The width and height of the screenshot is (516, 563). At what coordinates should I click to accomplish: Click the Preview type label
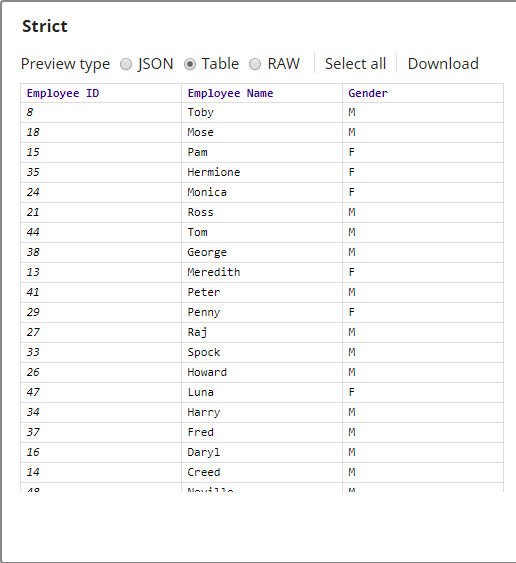click(65, 64)
